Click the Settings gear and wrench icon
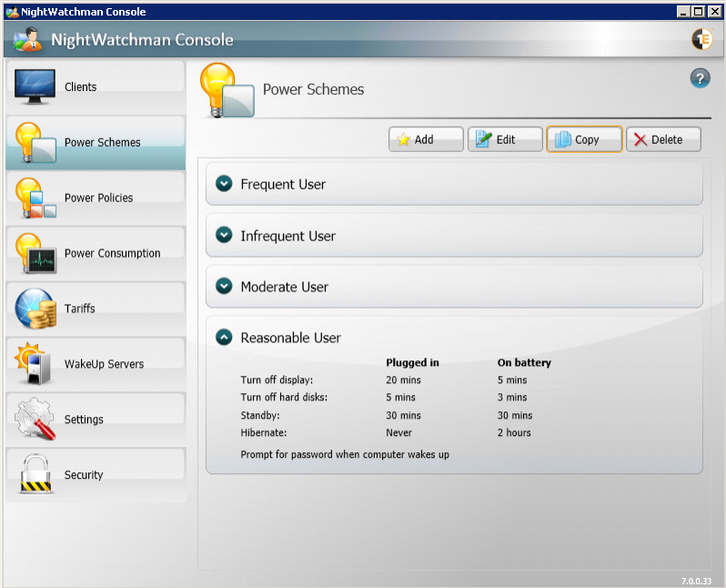 [35, 420]
